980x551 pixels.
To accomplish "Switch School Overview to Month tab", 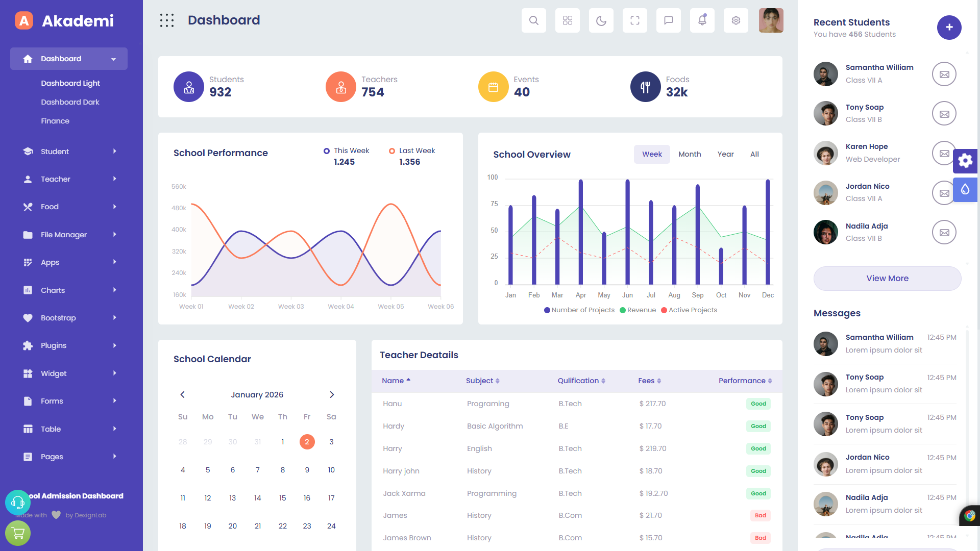I will click(x=689, y=154).
